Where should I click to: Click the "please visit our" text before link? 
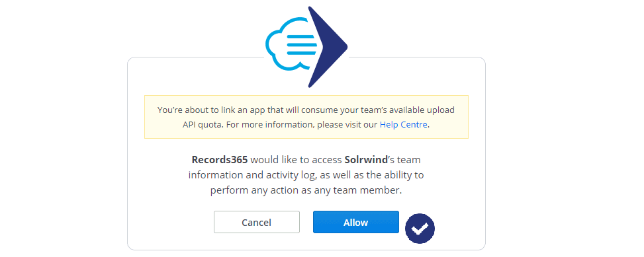tap(347, 125)
